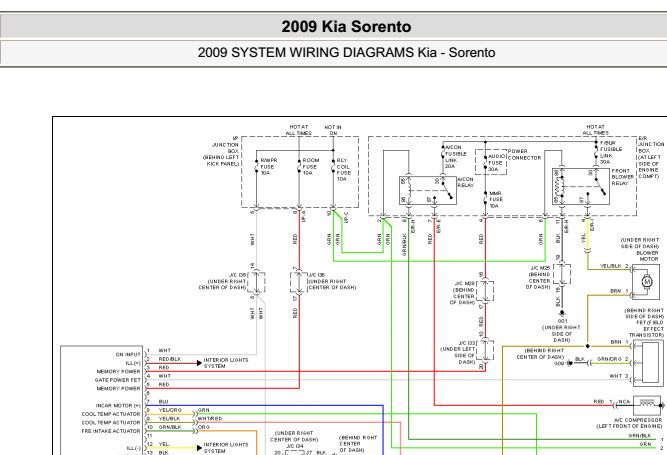The height and width of the screenshot is (455, 667).
Task: Click the 'HOT IN ON' header label
Action: tap(333, 130)
